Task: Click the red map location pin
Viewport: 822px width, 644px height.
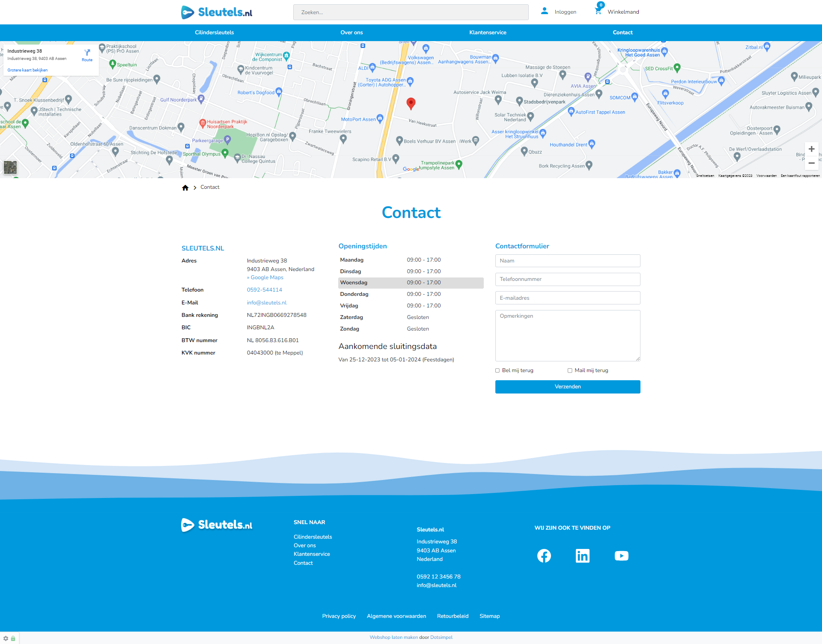Action: (x=411, y=103)
